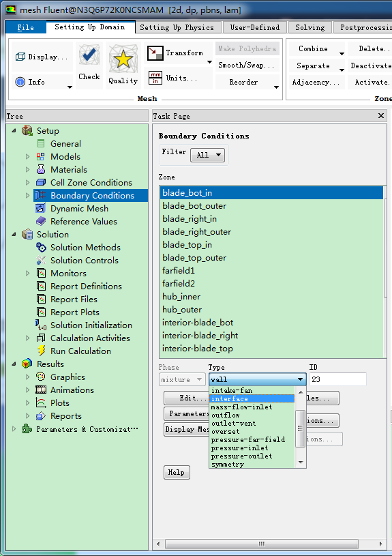Select zone interior-blade_top
Screen dimensions: 392x556
pos(271,349)
